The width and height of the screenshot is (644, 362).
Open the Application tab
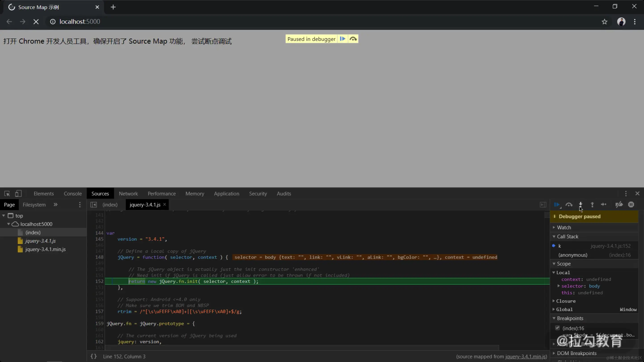tap(227, 194)
